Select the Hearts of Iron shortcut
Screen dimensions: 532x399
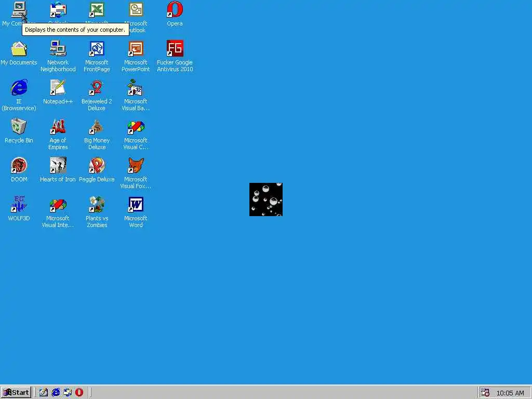[58, 166]
